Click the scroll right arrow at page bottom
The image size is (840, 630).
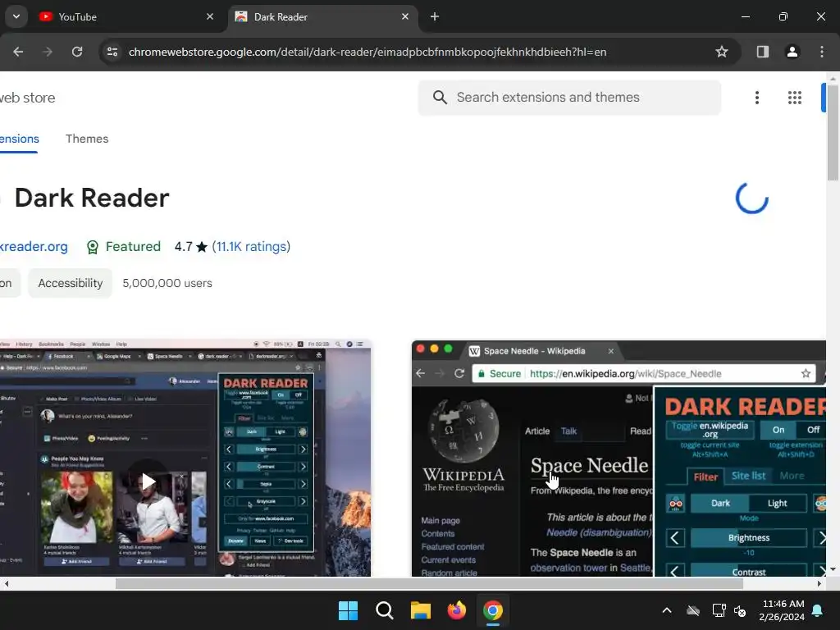[x=819, y=583]
